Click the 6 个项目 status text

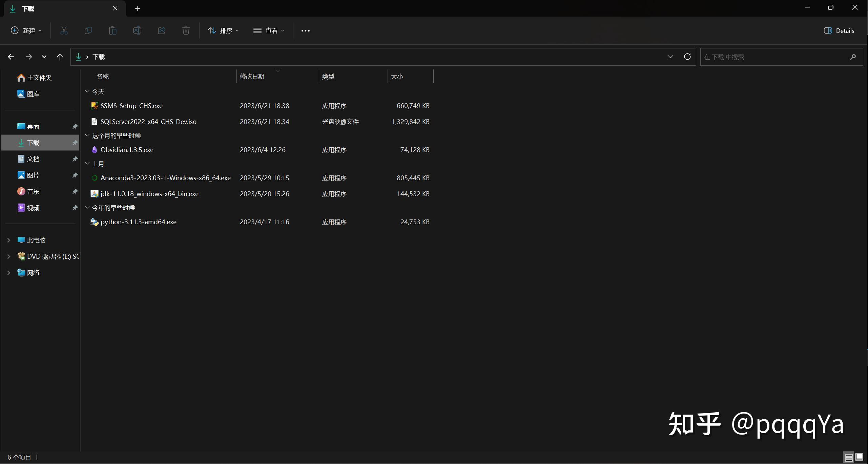(x=19, y=458)
